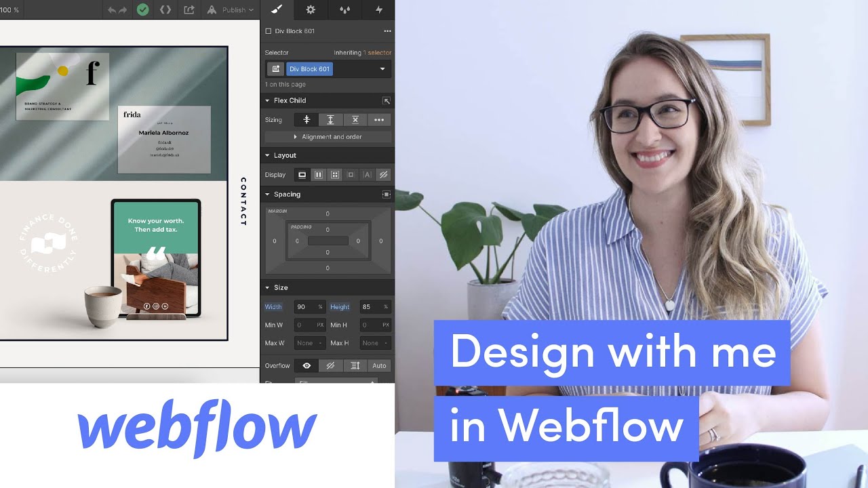Click the green checkmark status icon
The height and width of the screenshot is (488, 868).
point(142,9)
